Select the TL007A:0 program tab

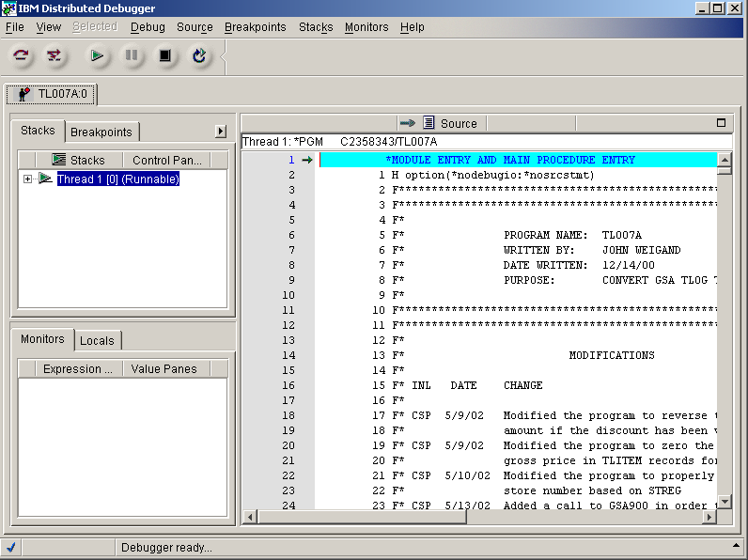tap(52, 94)
